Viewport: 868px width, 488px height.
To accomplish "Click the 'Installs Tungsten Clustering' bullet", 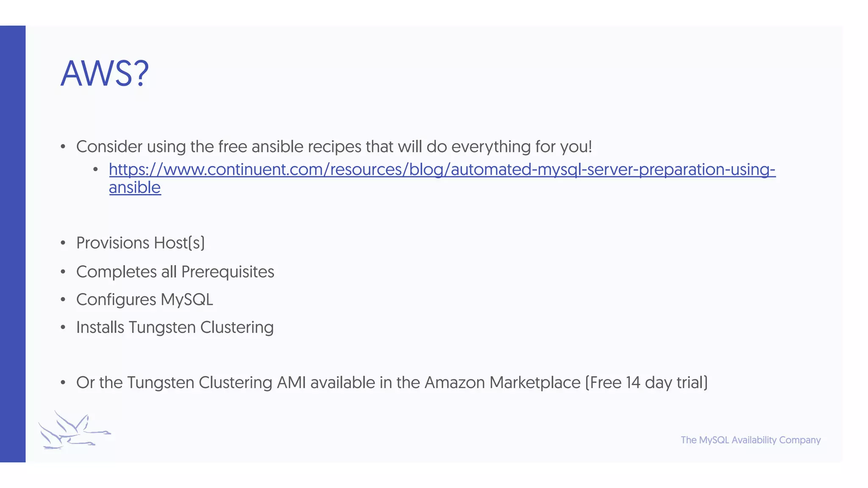I will coord(175,327).
